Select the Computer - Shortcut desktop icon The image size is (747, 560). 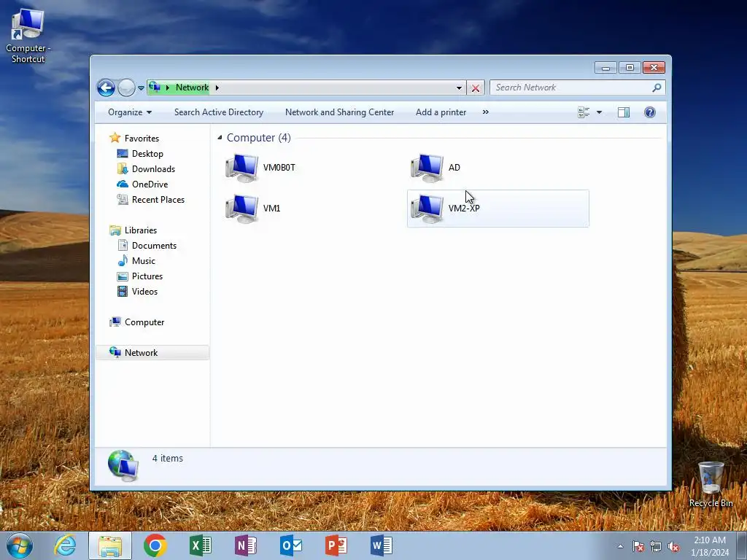pyautogui.click(x=28, y=36)
